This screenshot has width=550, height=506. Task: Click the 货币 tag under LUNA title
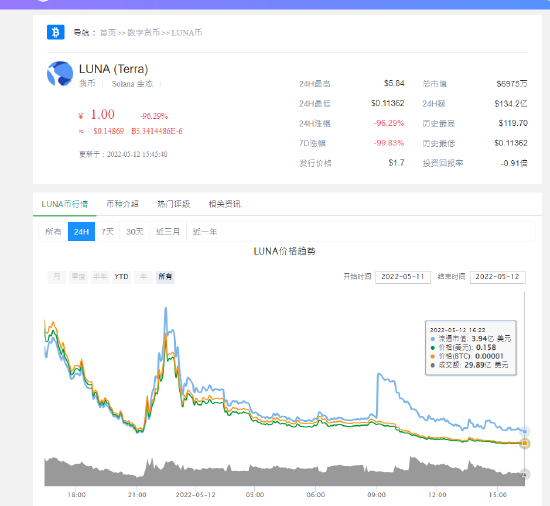(x=87, y=84)
